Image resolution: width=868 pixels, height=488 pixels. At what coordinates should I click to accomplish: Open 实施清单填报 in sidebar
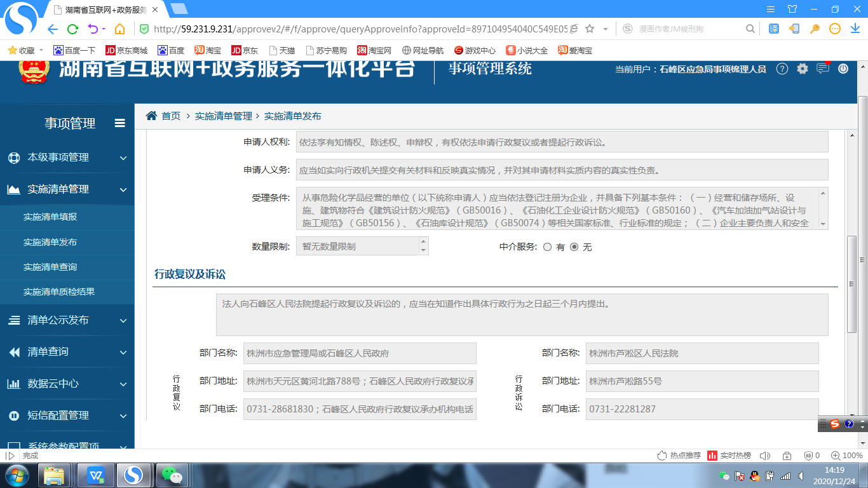click(x=50, y=217)
